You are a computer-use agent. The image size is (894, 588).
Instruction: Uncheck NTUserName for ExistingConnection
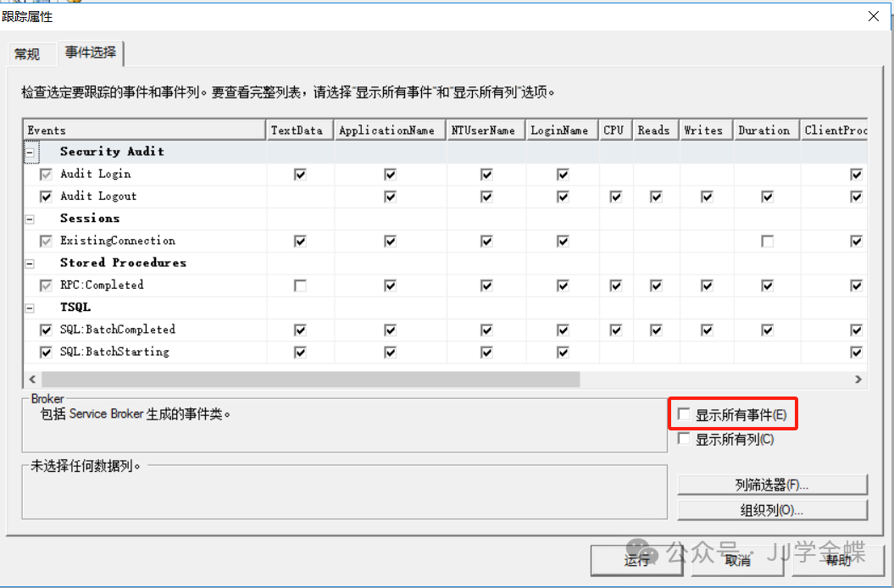tap(486, 241)
